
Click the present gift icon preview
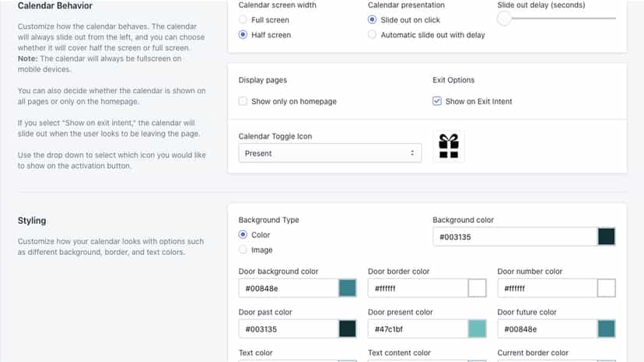pyautogui.click(x=449, y=146)
